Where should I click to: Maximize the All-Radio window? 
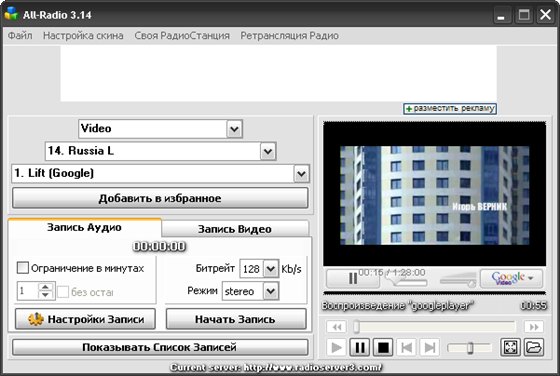click(524, 15)
